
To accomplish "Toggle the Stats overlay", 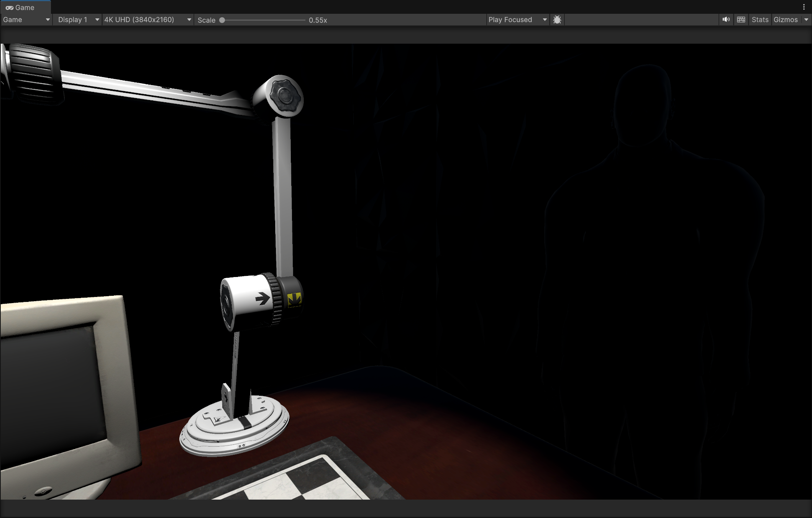I will (760, 20).
